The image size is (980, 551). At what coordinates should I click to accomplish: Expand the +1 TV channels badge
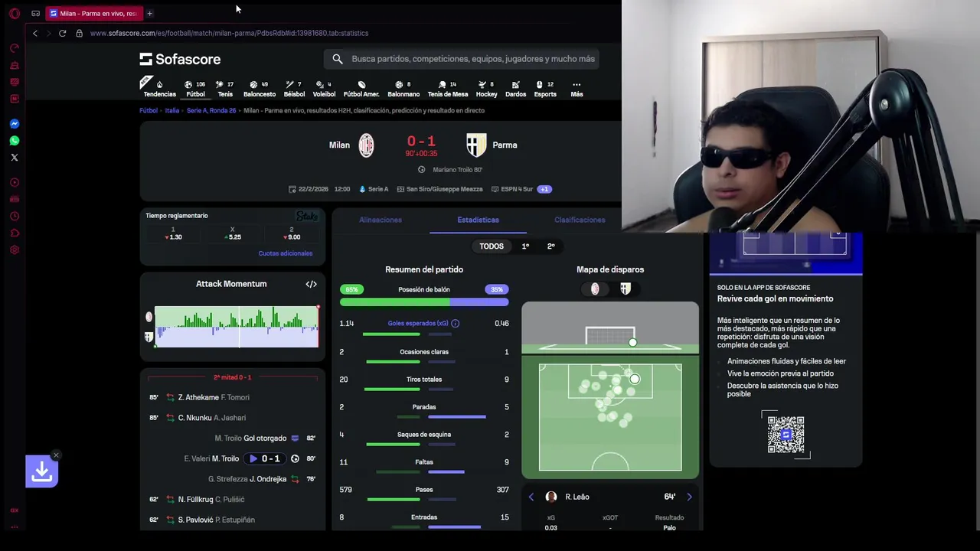[x=544, y=189]
